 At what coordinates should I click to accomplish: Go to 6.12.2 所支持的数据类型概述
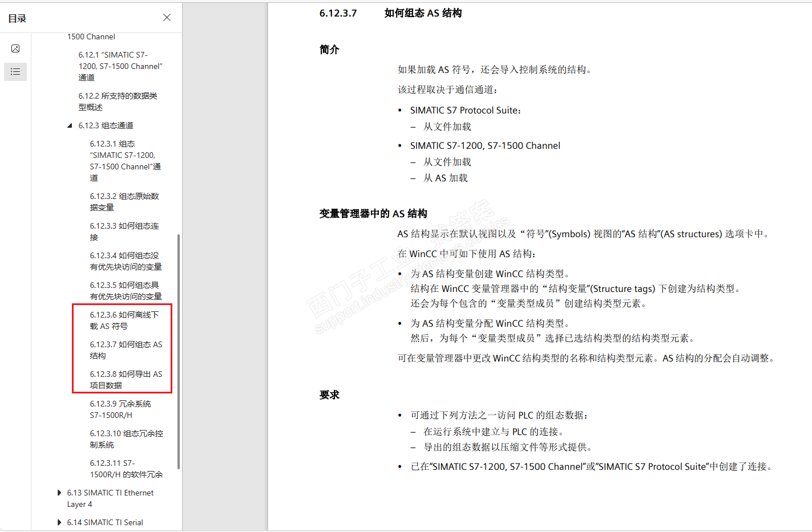(x=118, y=101)
